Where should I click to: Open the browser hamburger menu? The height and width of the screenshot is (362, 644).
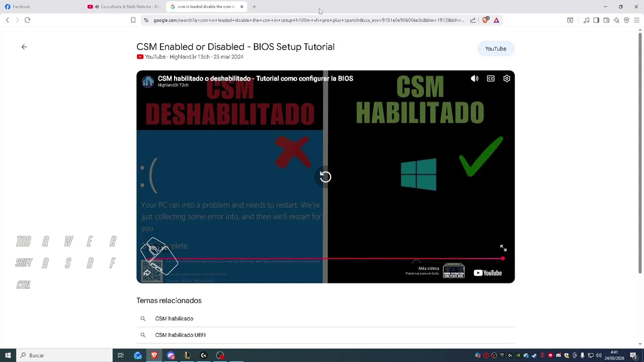(636, 20)
